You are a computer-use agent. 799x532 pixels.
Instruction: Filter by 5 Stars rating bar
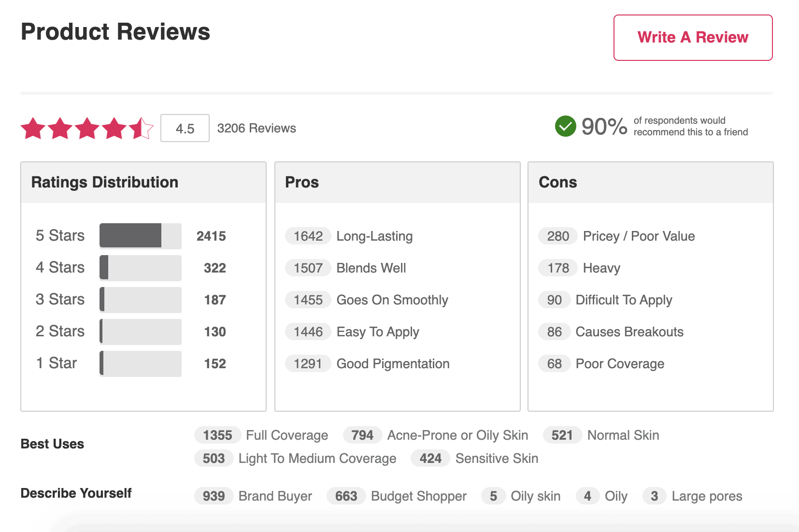click(x=140, y=236)
